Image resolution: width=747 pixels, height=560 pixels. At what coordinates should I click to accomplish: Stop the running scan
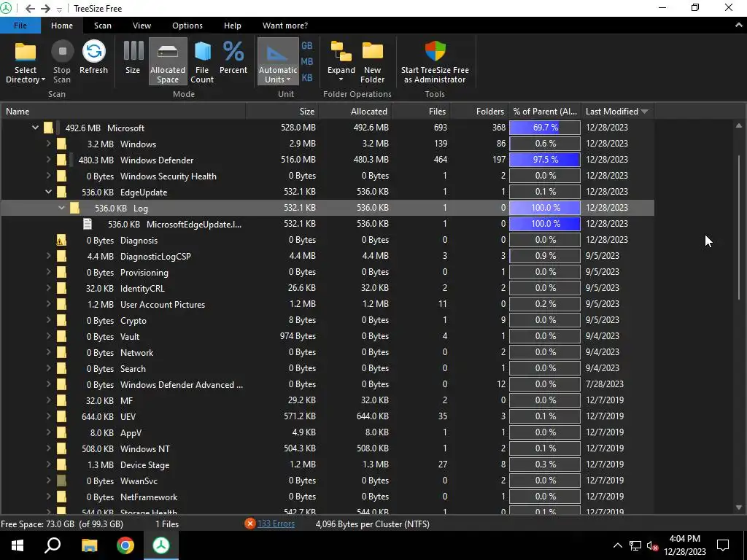61,63
